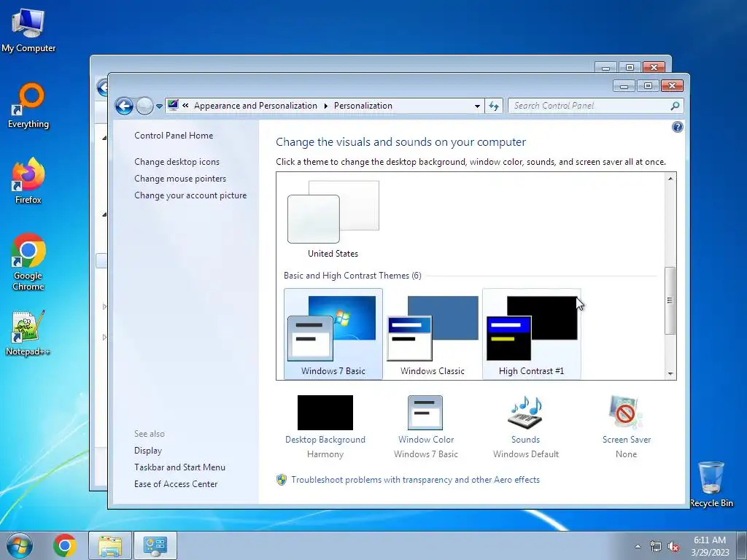Viewport: 747px width, 560px height.
Task: Click Appearance and Personalization breadcrumb
Action: coord(255,106)
